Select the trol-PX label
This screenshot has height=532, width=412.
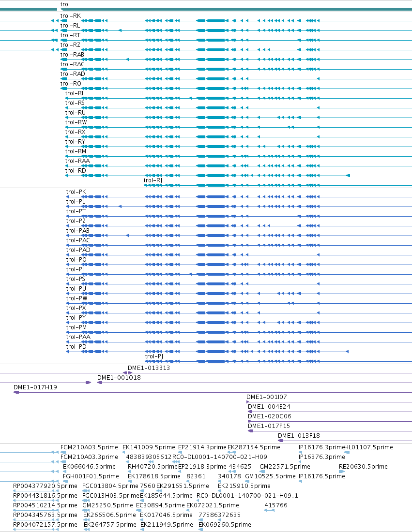click(76, 308)
